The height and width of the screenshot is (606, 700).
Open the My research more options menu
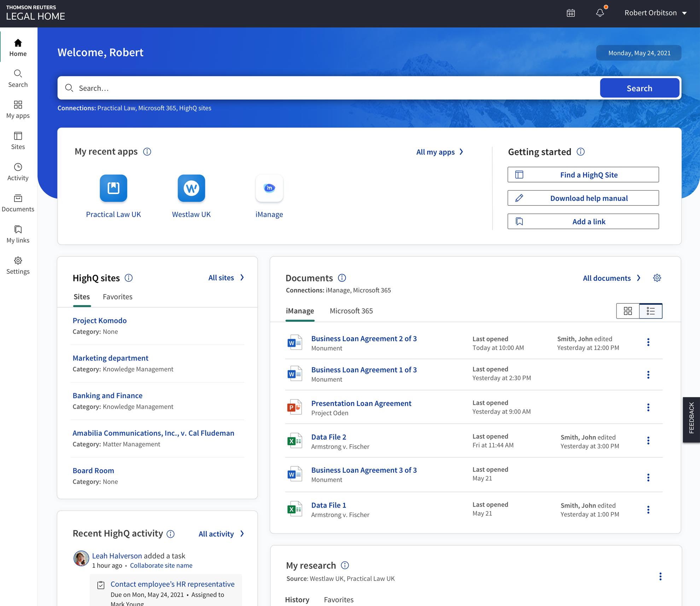(x=660, y=576)
